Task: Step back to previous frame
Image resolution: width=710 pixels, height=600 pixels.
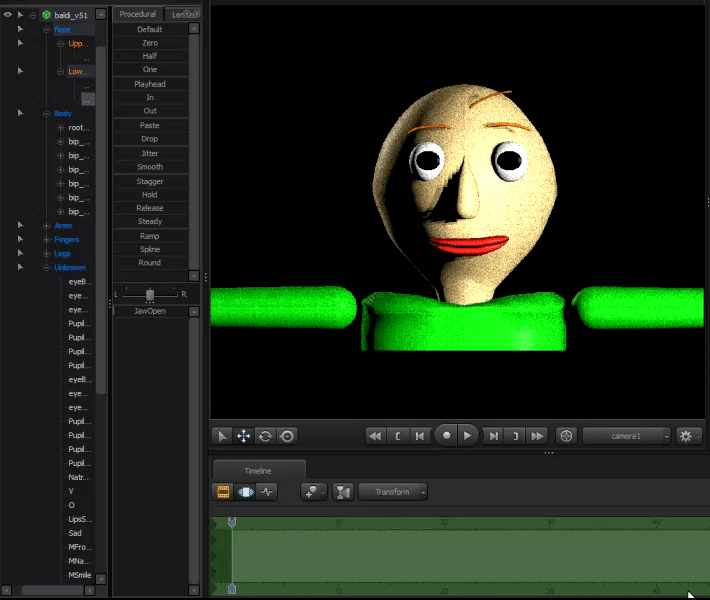Action: [420, 436]
